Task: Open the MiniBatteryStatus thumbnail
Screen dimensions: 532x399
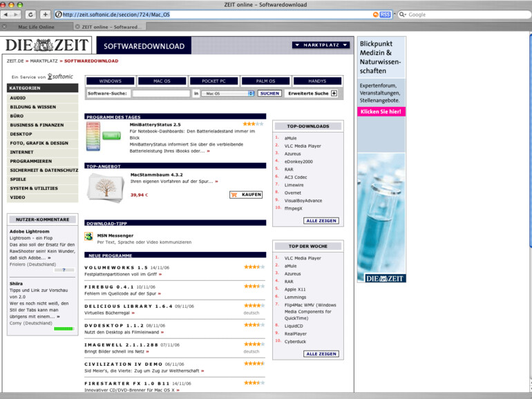Action: coord(103,136)
